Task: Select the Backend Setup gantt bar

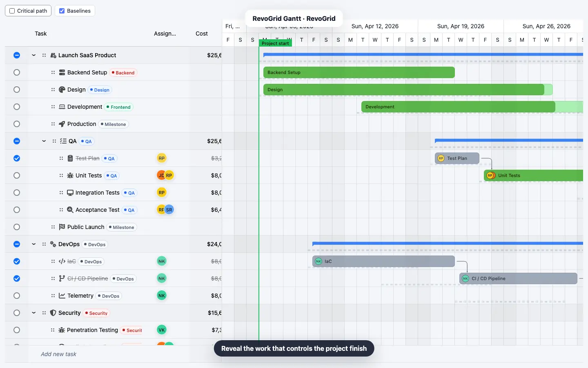Action: click(x=359, y=72)
